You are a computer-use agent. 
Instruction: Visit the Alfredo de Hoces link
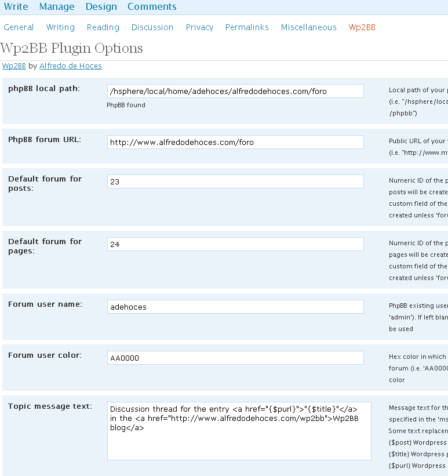click(x=71, y=66)
